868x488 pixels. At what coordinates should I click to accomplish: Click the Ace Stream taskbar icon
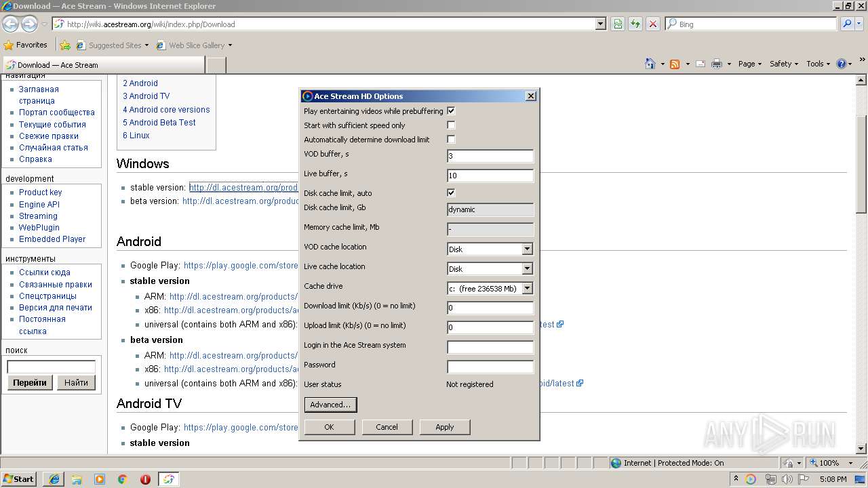tap(169, 479)
